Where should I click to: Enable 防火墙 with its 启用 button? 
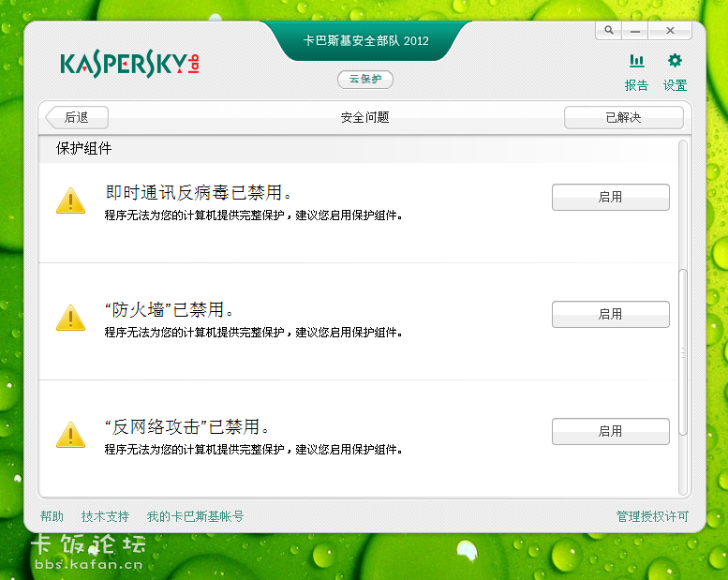[x=611, y=315]
